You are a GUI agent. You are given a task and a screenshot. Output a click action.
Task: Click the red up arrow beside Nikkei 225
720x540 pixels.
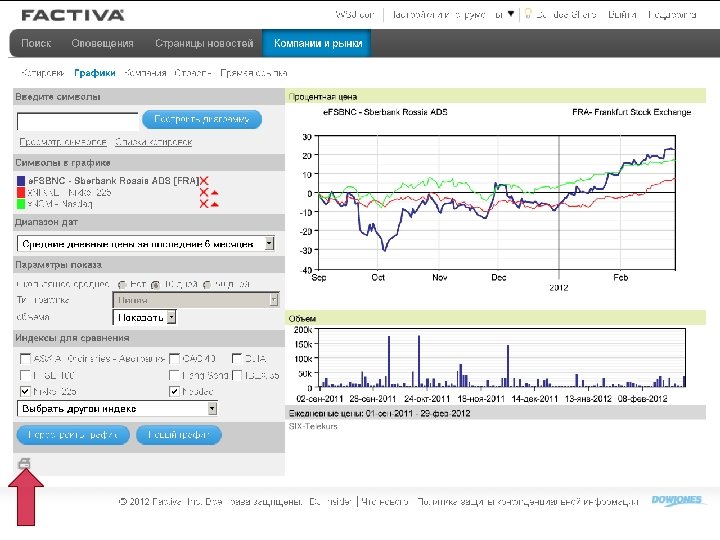click(x=214, y=192)
